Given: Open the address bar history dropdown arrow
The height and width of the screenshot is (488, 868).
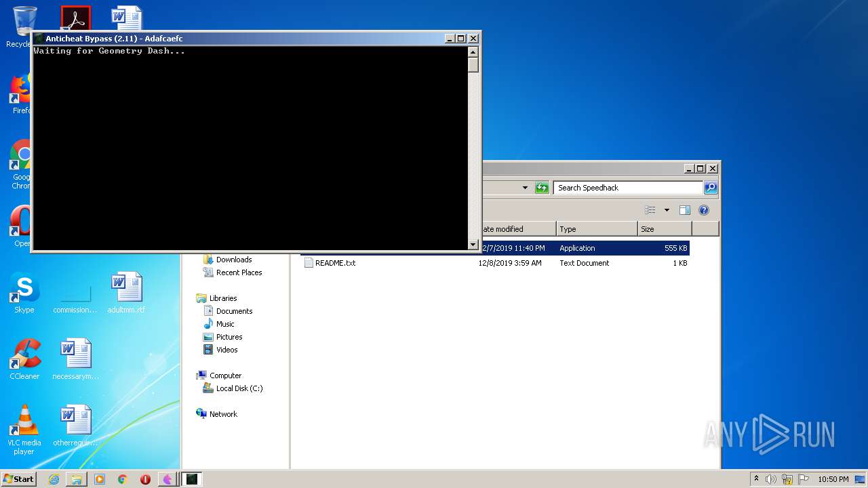Looking at the screenshot, I should [x=525, y=188].
